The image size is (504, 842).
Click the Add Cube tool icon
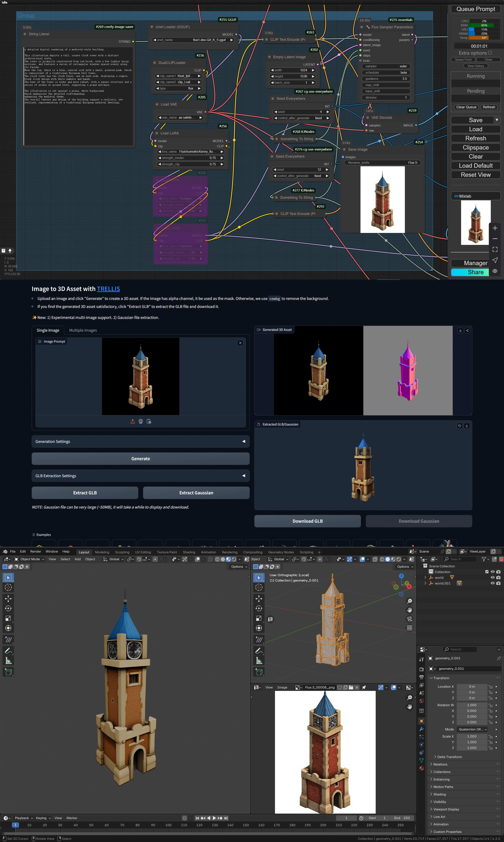point(8,672)
